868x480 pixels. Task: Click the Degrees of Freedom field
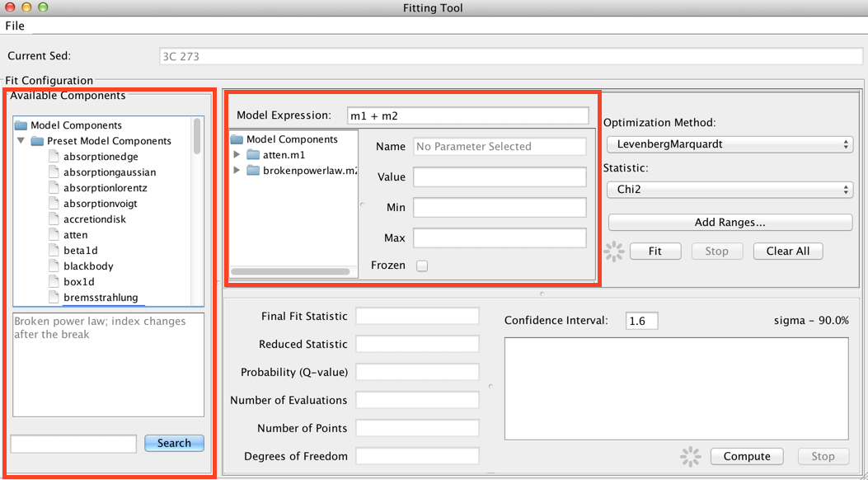point(417,456)
